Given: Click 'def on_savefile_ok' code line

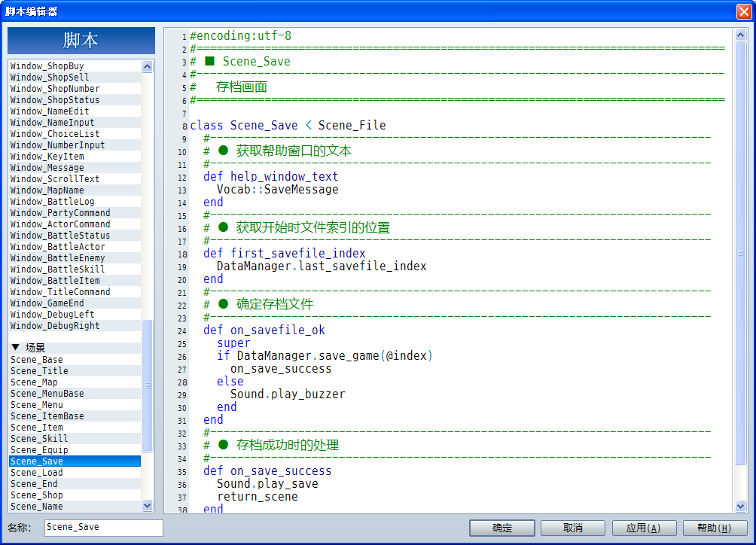Looking at the screenshot, I should [264, 330].
